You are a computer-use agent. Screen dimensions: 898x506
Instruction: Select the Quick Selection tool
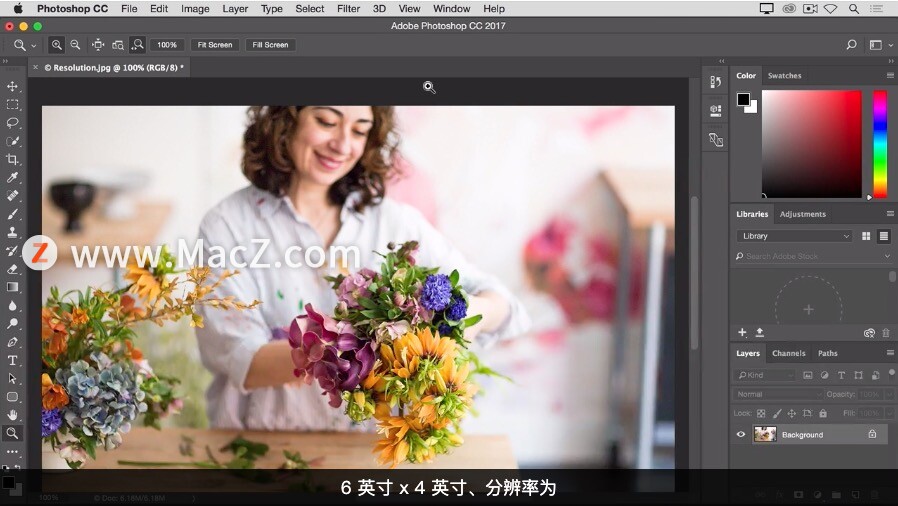pos(12,141)
